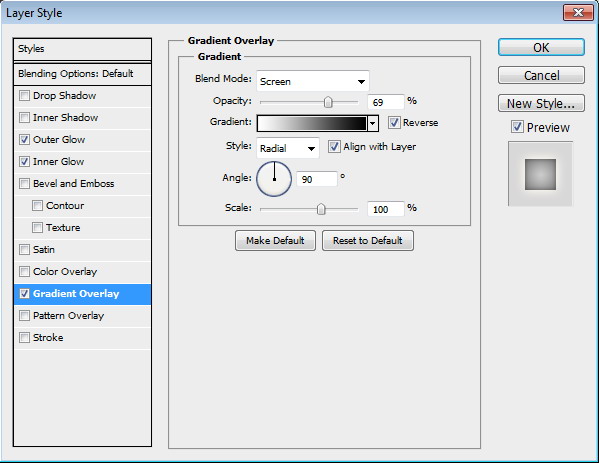Open the Style dropdown showing Radial
The image size is (599, 463).
click(288, 148)
